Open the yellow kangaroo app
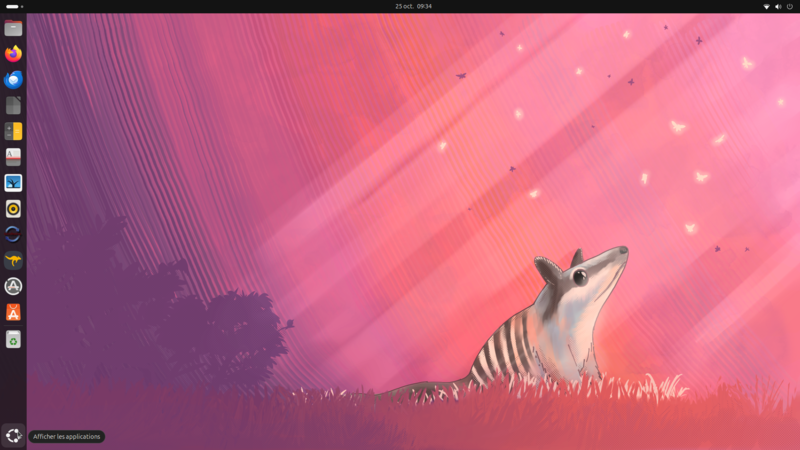Screen dimensions: 800x450 [x=13, y=261]
